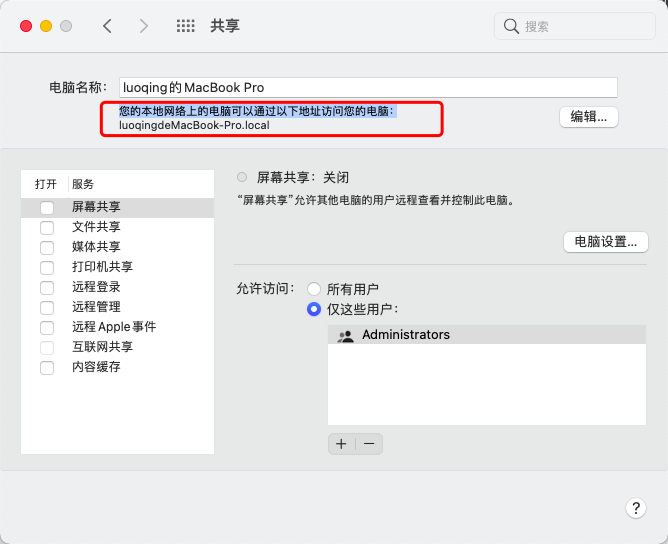This screenshot has width=668, height=544.
Task: Go back with the left chevron arrow
Action: click(x=108, y=26)
